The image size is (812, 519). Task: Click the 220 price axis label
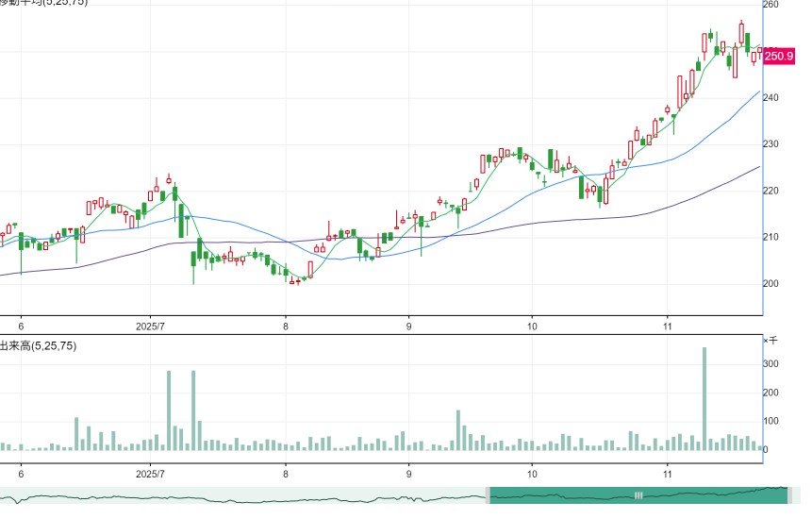pos(771,191)
